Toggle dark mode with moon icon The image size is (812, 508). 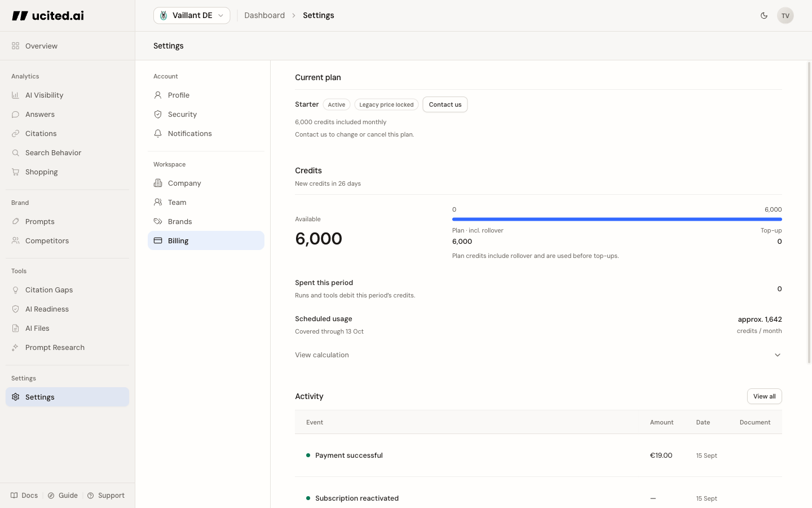tap(764, 16)
